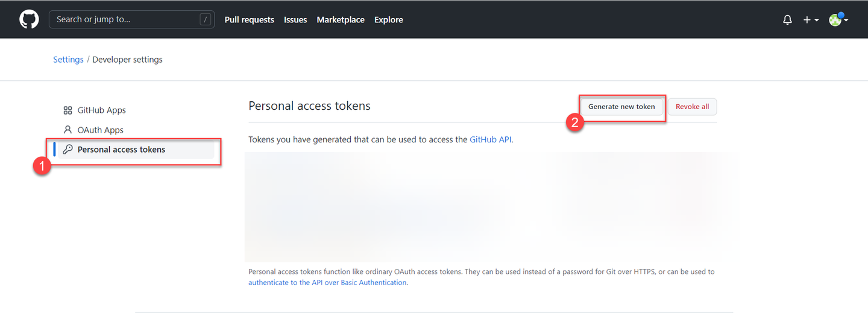Click the Developer settings breadcrumb text
The height and width of the screenshot is (322, 868).
pos(127,60)
